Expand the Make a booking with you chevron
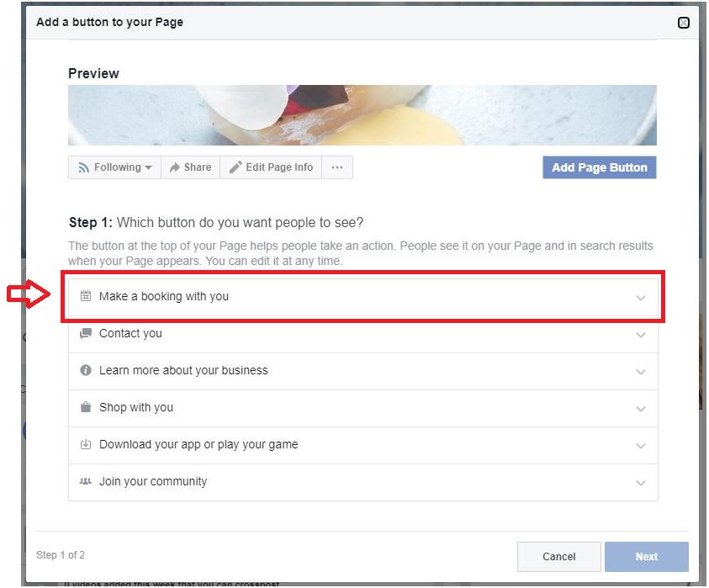Image resolution: width=709 pixels, height=588 pixels. tap(641, 298)
